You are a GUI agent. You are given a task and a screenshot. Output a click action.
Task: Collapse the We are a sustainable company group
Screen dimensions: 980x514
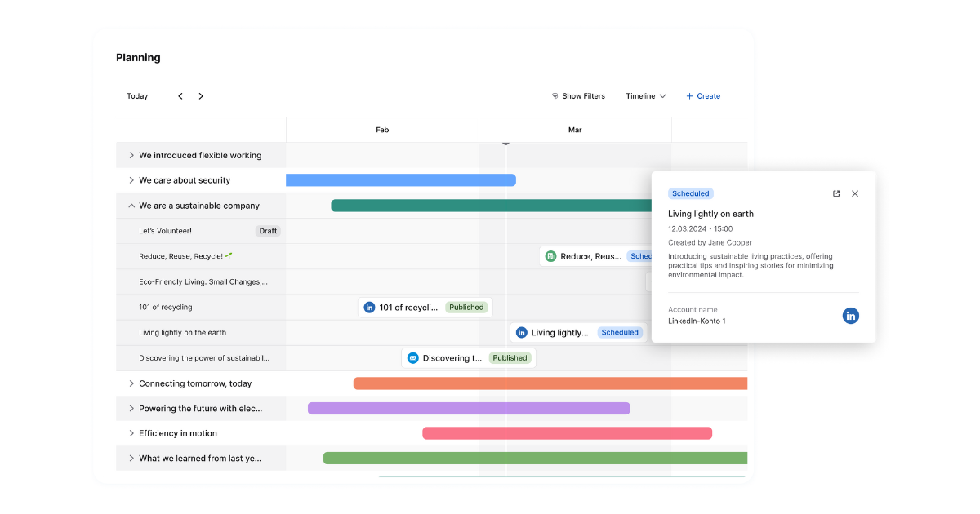click(132, 205)
